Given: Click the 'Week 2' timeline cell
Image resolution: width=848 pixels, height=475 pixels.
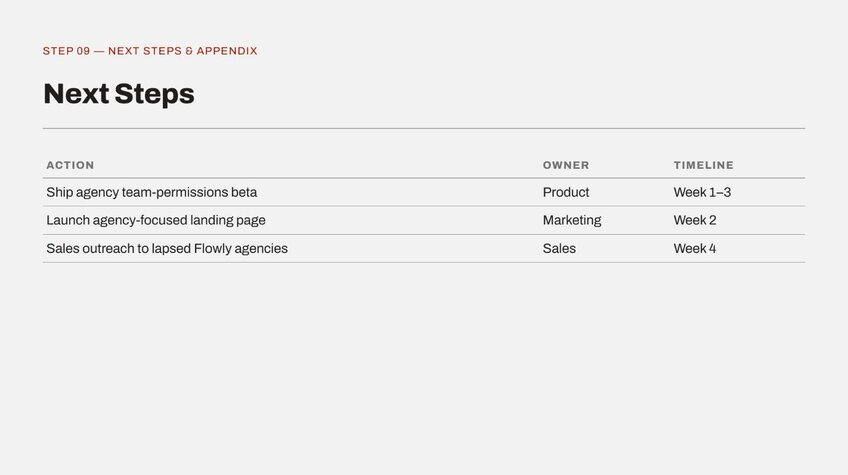Looking at the screenshot, I should pyautogui.click(x=694, y=220).
